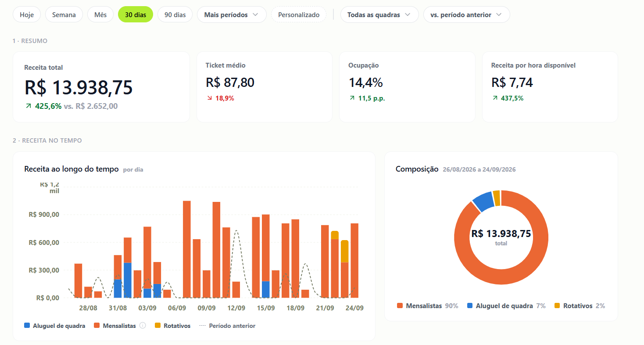Open the Mais períodos dropdown
This screenshot has height=345, width=644.
point(232,14)
